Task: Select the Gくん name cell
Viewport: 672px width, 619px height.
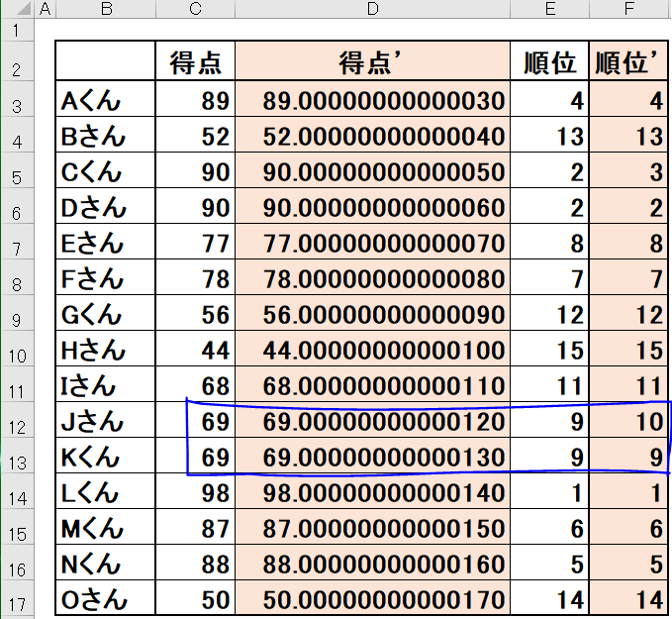Action: 106,312
